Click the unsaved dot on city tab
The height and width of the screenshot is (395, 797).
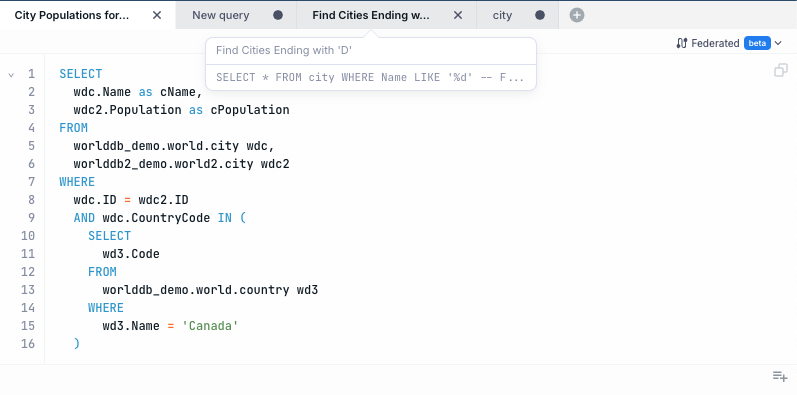(x=540, y=15)
